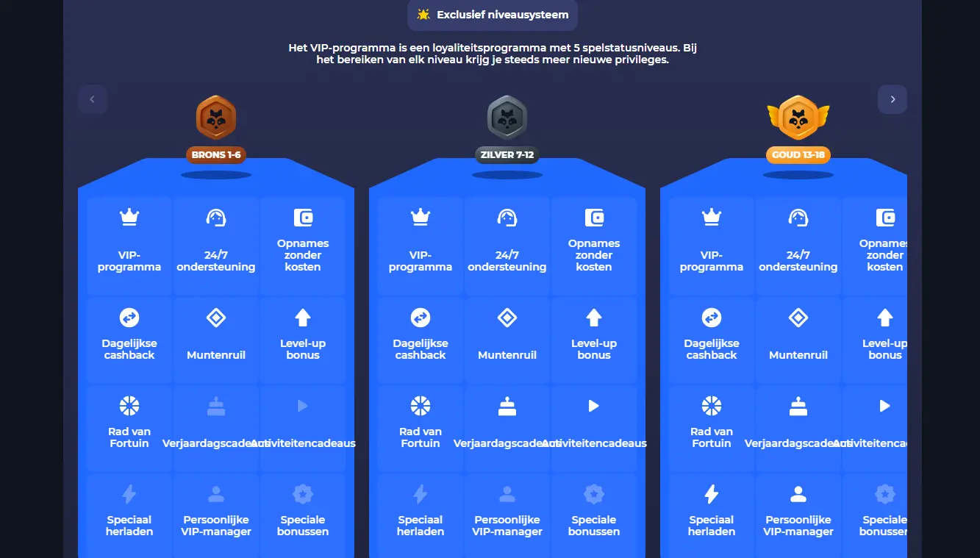Viewport: 980px width, 558px height.
Task: Click the Rad van Fortuin wheel icon in Brons card
Action: coord(129,406)
